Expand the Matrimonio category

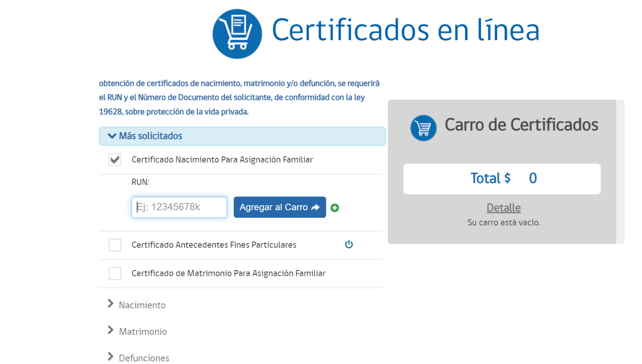click(x=137, y=331)
